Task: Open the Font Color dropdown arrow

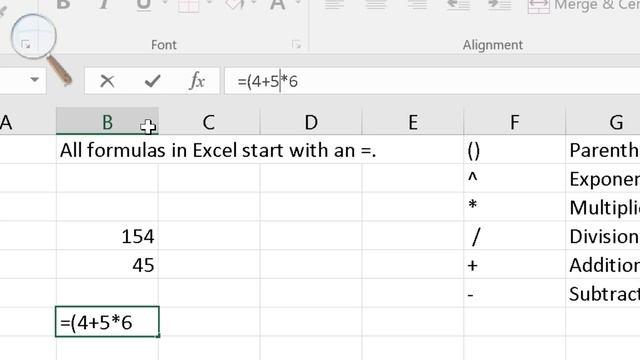Action: (298, 3)
